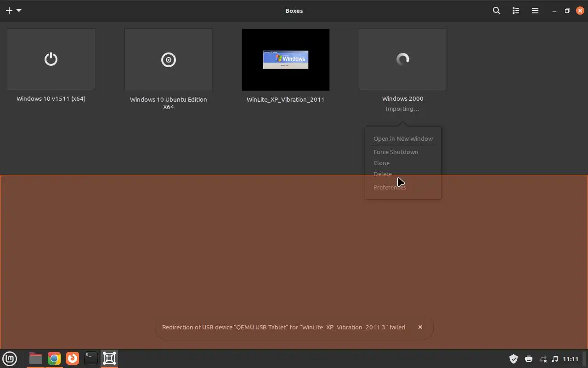The width and height of the screenshot is (588, 368).
Task: Open the search box in the Boxes header
Action: tap(497, 11)
